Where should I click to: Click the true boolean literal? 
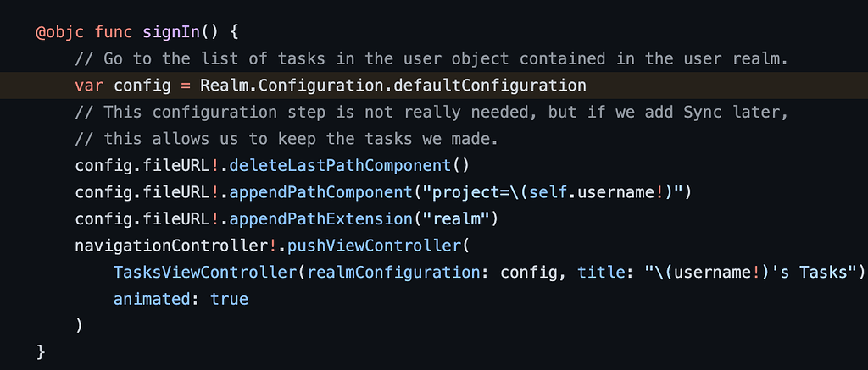click(229, 299)
